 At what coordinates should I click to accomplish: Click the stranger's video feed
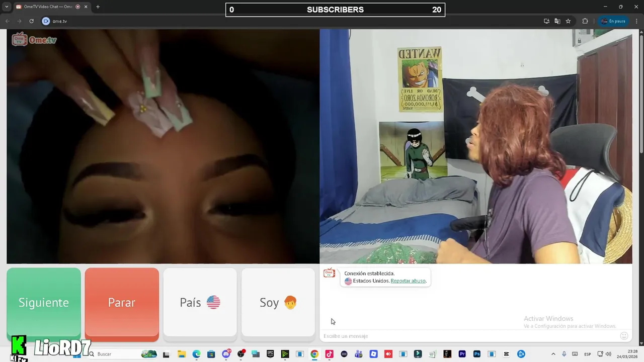coord(163,146)
